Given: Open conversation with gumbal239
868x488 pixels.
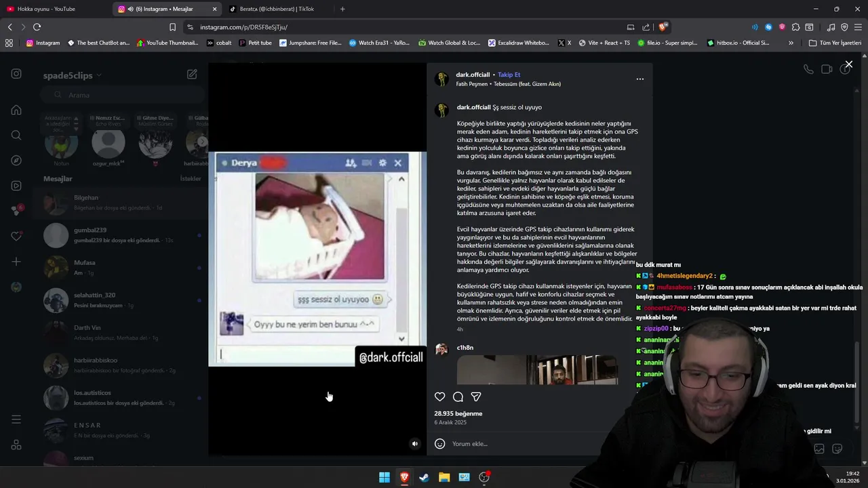Looking at the screenshot, I should [x=123, y=235].
